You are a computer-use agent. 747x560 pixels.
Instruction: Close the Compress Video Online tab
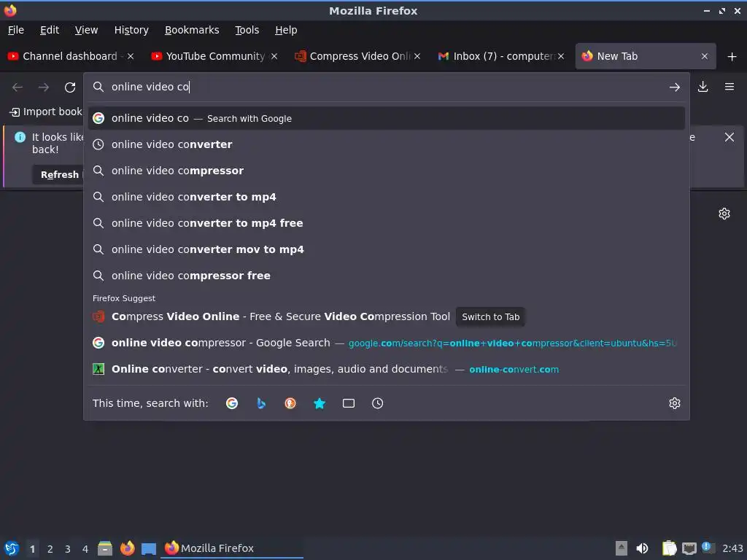(x=417, y=56)
